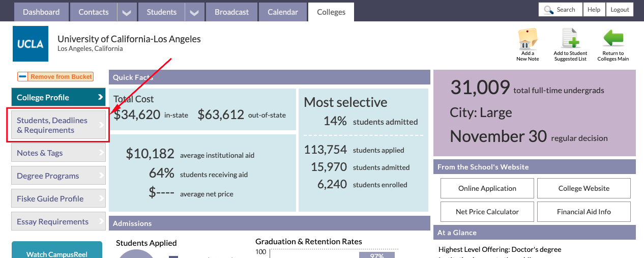Click the $10,182 average institutional aid

[190, 154]
